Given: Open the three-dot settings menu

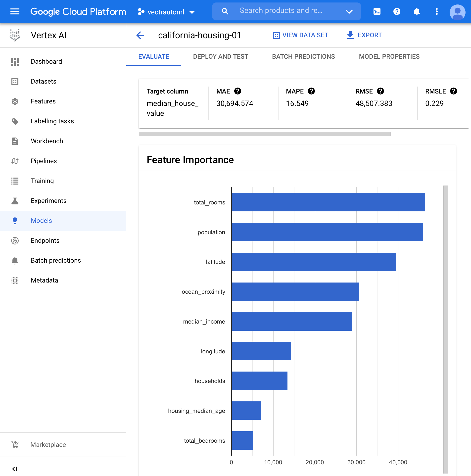Looking at the screenshot, I should (x=436, y=11).
